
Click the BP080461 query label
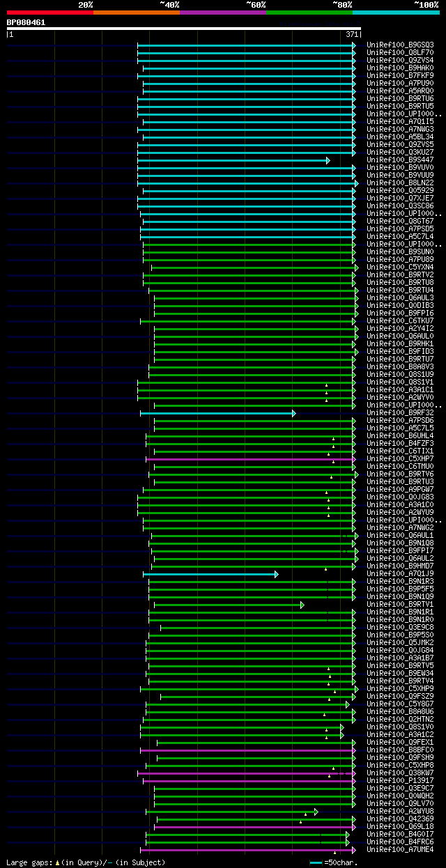click(x=26, y=22)
